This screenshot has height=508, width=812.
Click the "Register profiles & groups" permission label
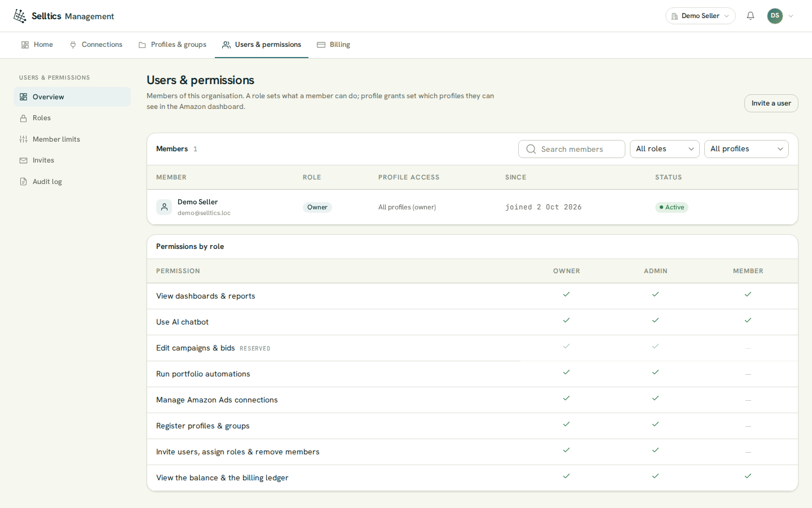[203, 426]
